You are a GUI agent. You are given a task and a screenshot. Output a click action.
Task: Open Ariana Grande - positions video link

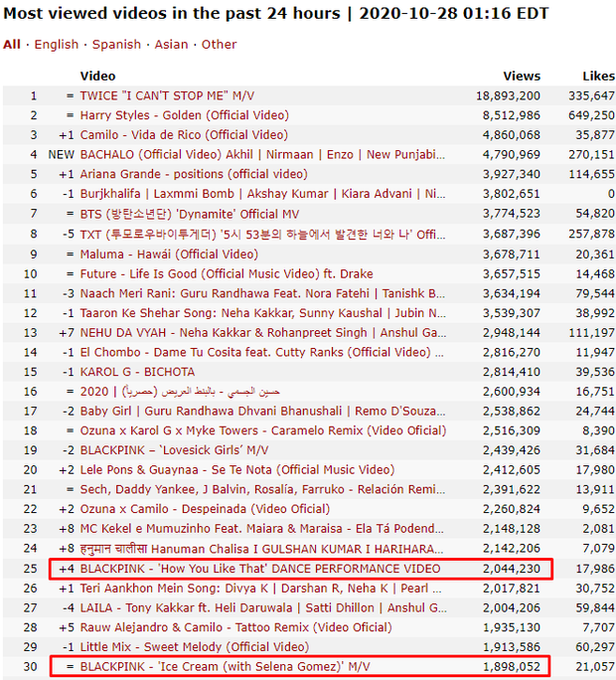pyautogui.click(x=194, y=174)
